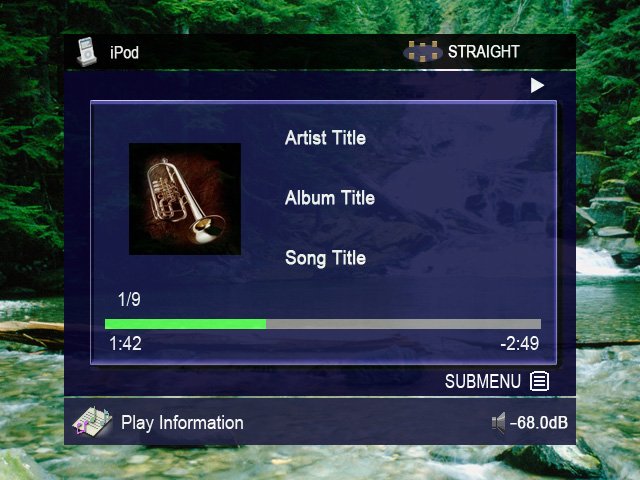Click the elapsed time 1:42
The height and width of the screenshot is (480, 640).
(125, 343)
